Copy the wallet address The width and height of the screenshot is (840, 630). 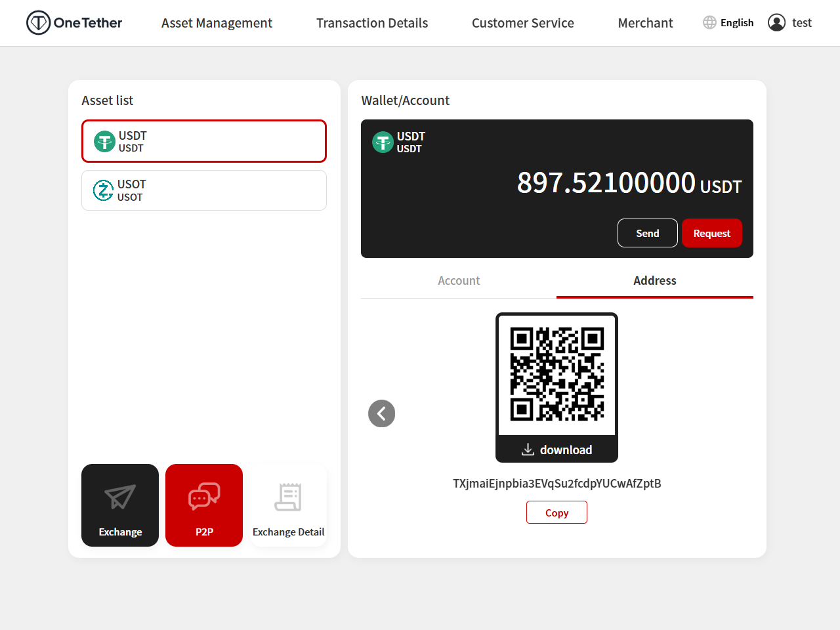click(x=556, y=513)
